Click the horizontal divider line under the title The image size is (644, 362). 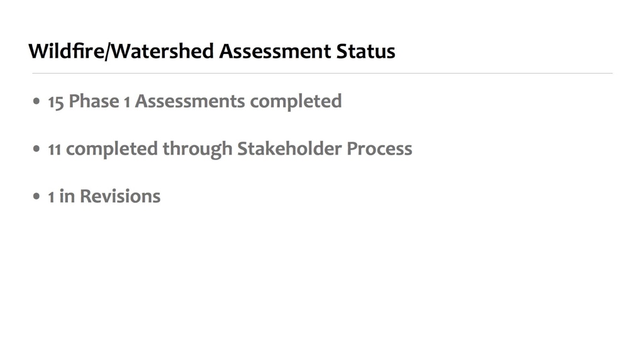point(322,74)
